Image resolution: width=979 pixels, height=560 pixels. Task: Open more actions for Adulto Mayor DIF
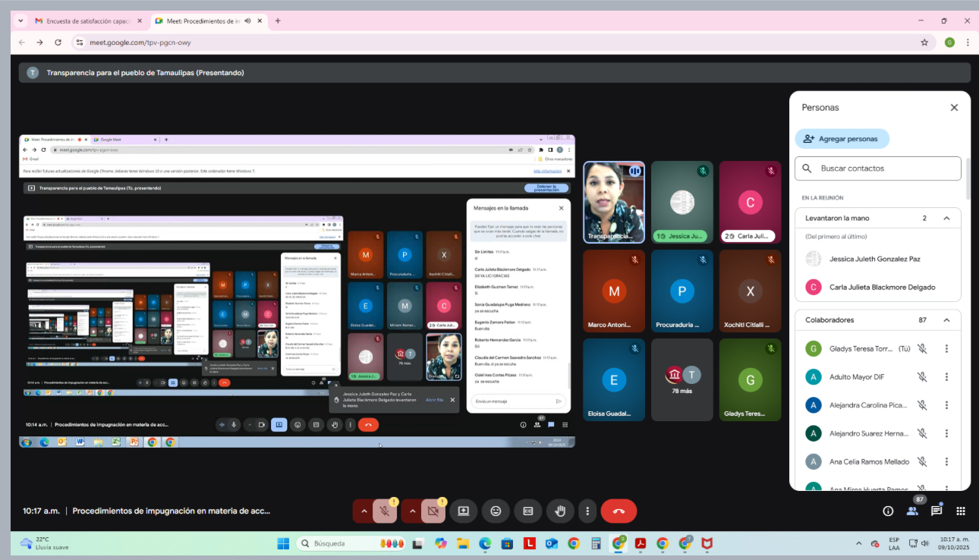(x=946, y=377)
